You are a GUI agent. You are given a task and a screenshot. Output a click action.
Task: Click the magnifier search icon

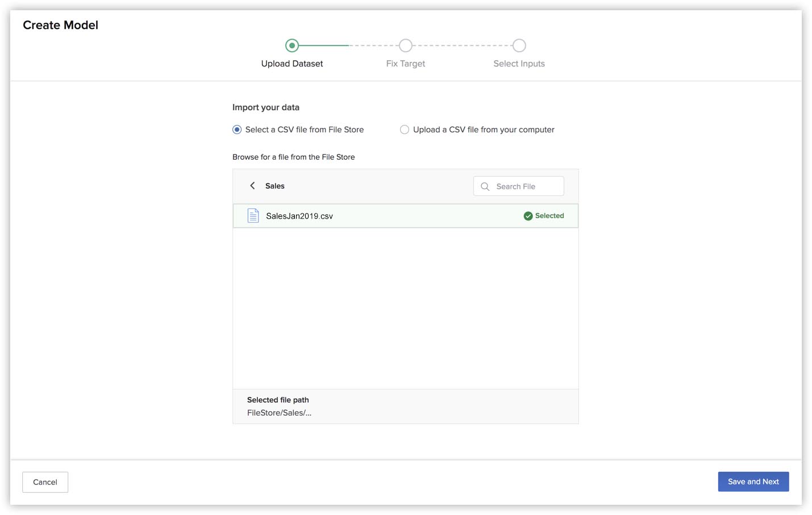click(x=485, y=186)
